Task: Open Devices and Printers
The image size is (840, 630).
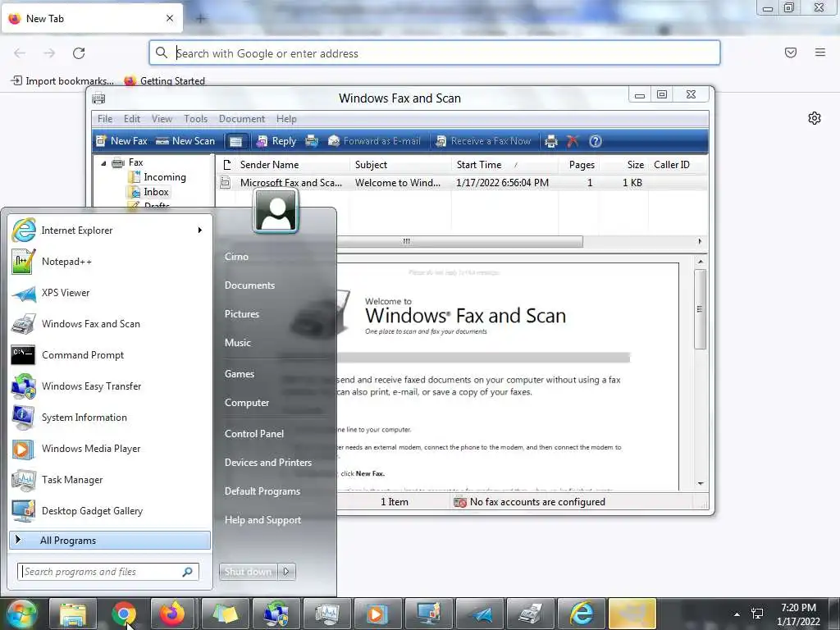Action: [x=268, y=463]
